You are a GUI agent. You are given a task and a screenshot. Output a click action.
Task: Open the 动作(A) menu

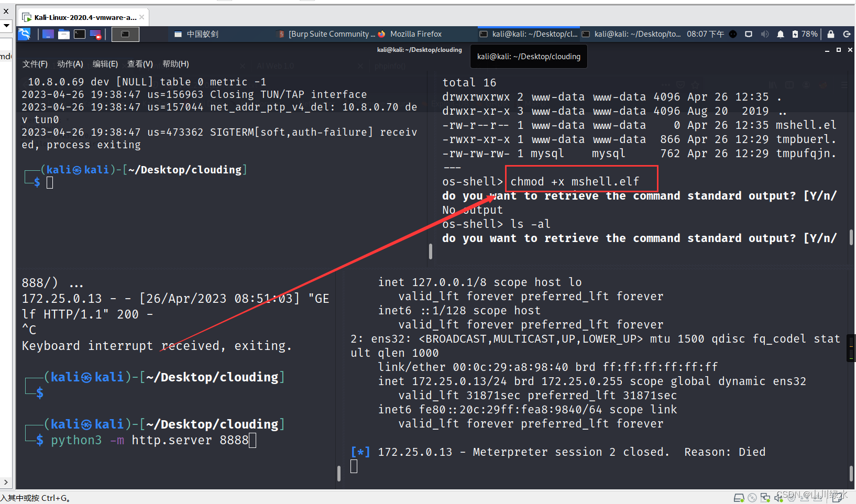(x=70, y=64)
